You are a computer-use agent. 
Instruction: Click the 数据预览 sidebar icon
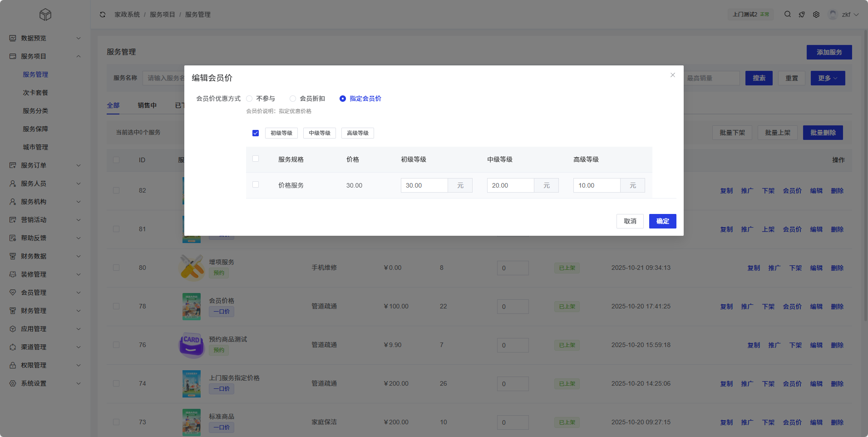13,38
